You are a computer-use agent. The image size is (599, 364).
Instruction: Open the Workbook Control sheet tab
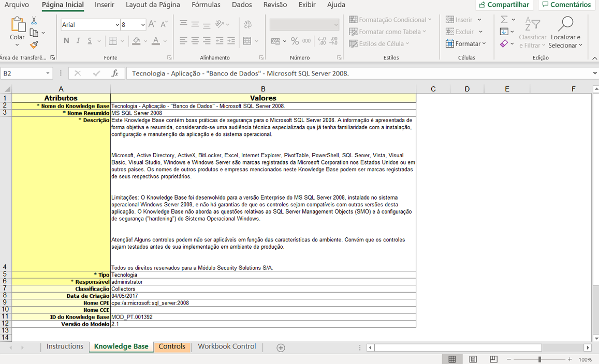(227, 346)
